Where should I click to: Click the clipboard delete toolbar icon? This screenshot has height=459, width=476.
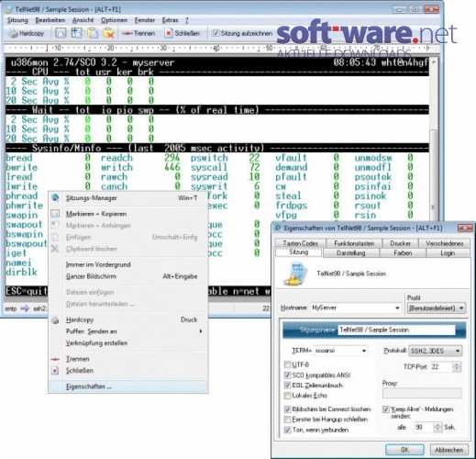tap(108, 33)
